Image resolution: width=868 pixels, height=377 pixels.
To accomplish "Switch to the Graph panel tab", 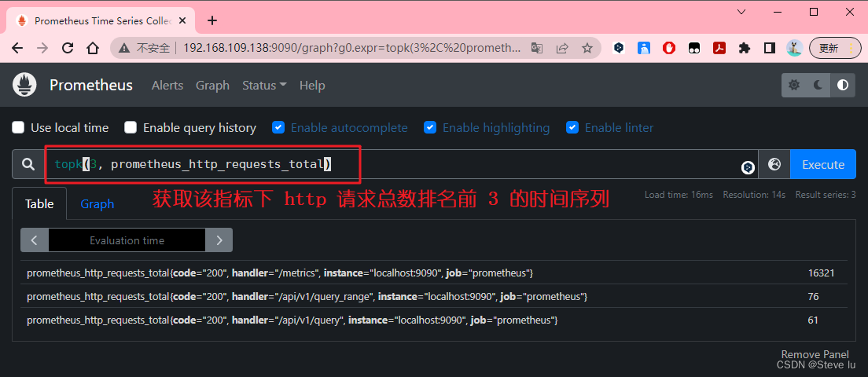I will pos(97,204).
